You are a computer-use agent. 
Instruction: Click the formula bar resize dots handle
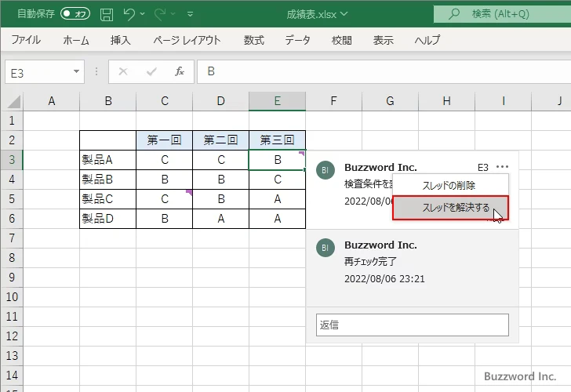pyautogui.click(x=96, y=71)
